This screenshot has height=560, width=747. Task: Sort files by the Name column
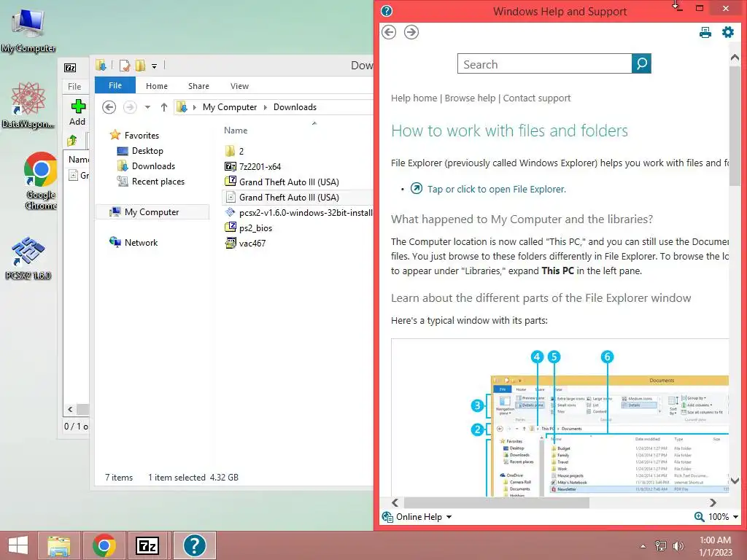click(236, 130)
